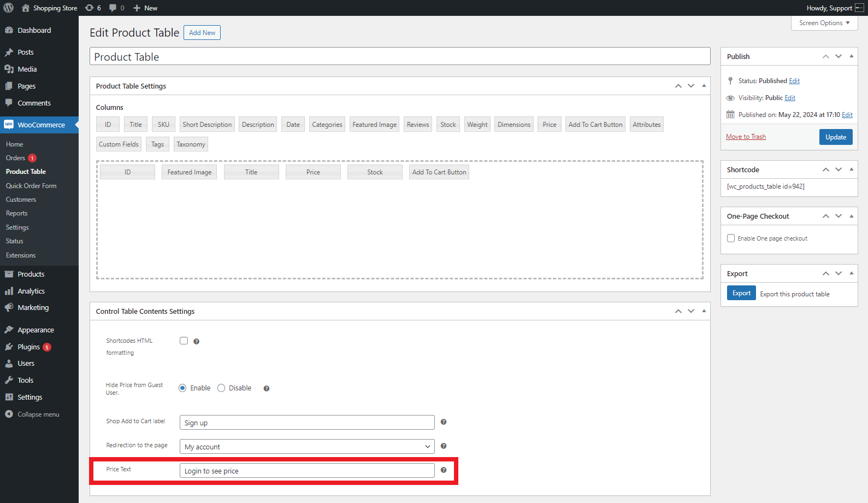Enable the Shortcodes HTML formatting checkbox
868x503 pixels.
(x=184, y=341)
